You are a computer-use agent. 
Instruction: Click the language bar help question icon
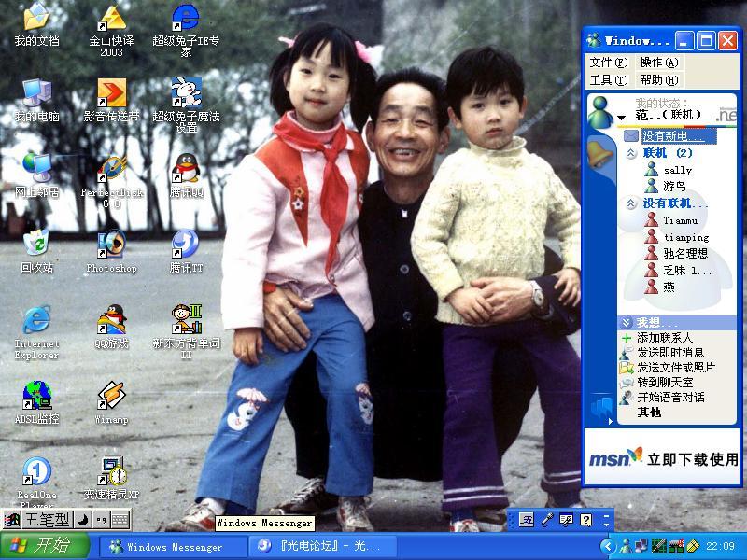(586, 520)
